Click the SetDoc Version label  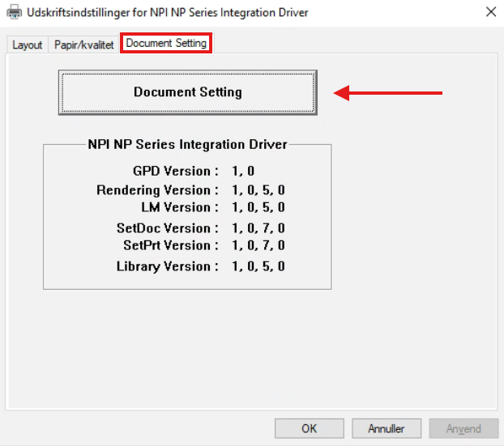tap(168, 228)
